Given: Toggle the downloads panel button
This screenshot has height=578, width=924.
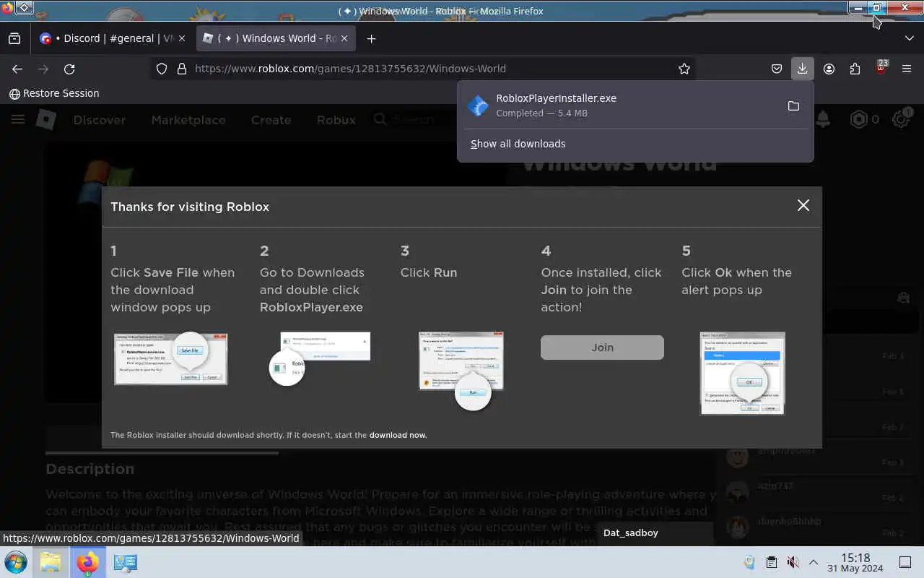Looking at the screenshot, I should pyautogui.click(x=802, y=69).
